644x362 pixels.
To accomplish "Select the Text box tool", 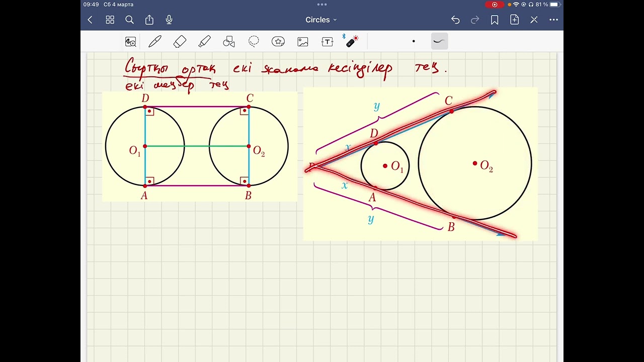I will pyautogui.click(x=328, y=42).
